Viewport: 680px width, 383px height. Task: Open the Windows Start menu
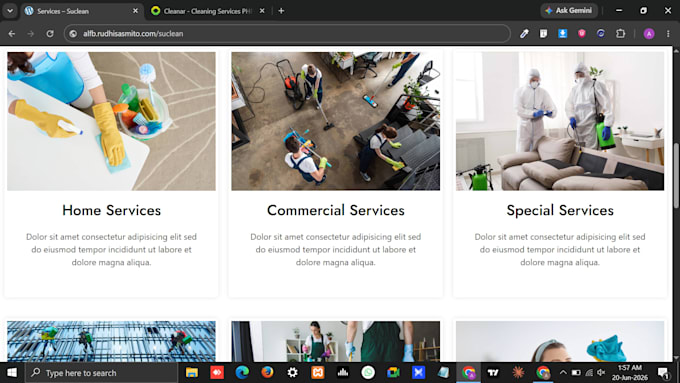(x=12, y=373)
